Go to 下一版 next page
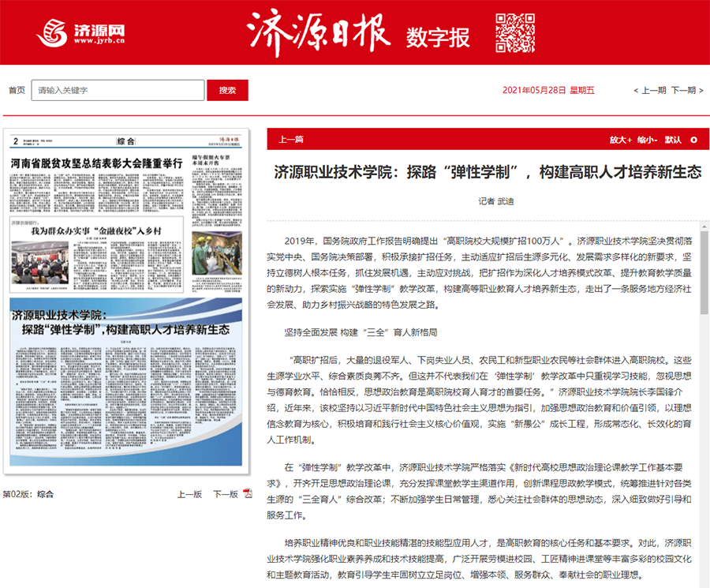Viewport: 710px width, 588px height. point(226,494)
